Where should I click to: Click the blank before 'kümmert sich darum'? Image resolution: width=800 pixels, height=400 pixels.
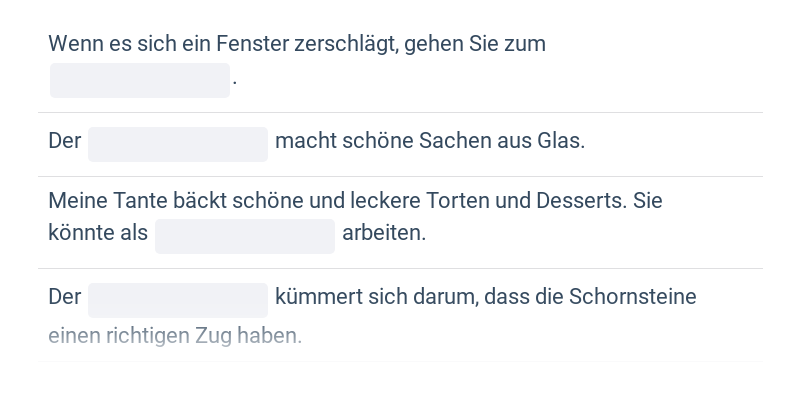click(x=178, y=299)
